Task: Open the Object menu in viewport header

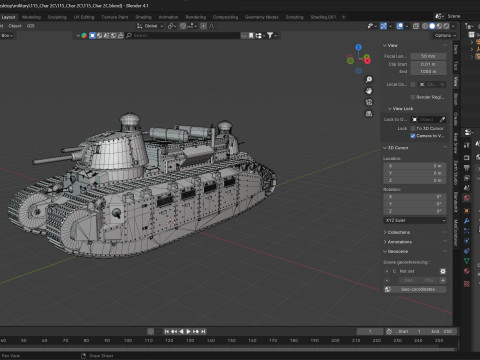Action: (15, 26)
